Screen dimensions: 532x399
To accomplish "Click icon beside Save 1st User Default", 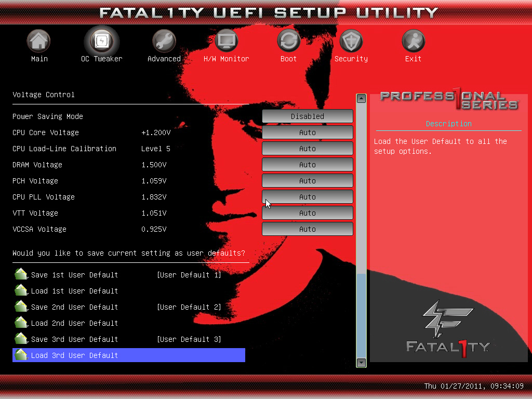I will [x=21, y=274].
